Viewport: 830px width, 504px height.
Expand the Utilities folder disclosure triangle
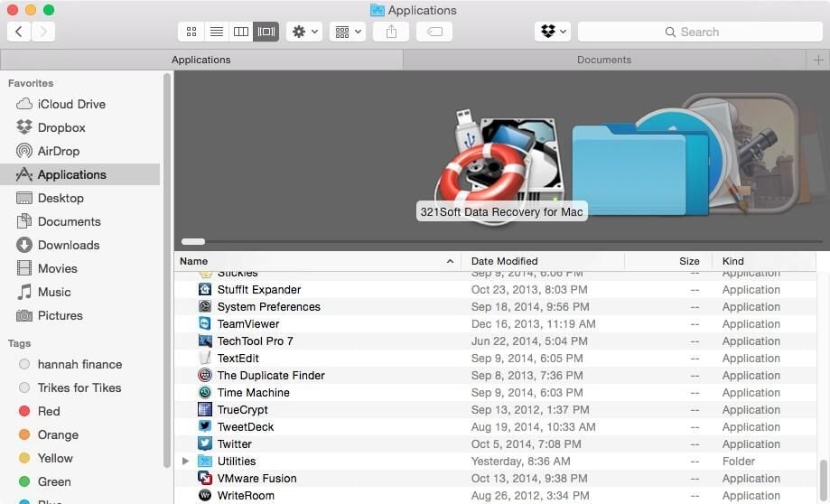(185, 462)
